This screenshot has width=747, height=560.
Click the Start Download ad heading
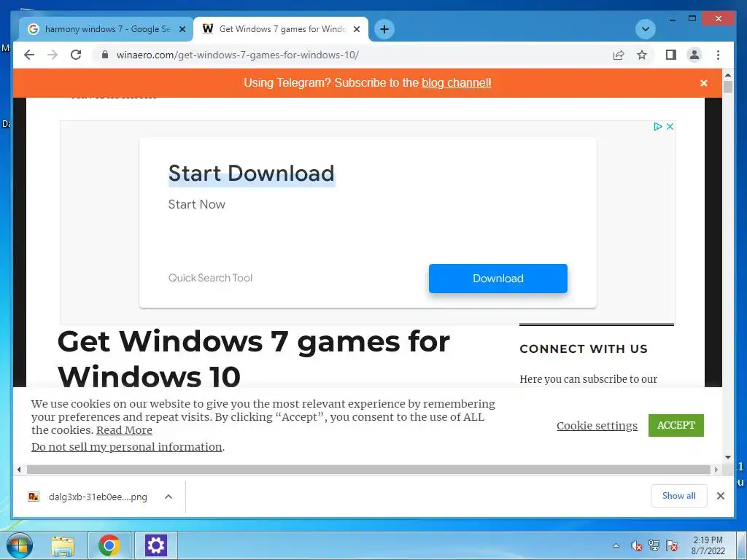(x=252, y=174)
